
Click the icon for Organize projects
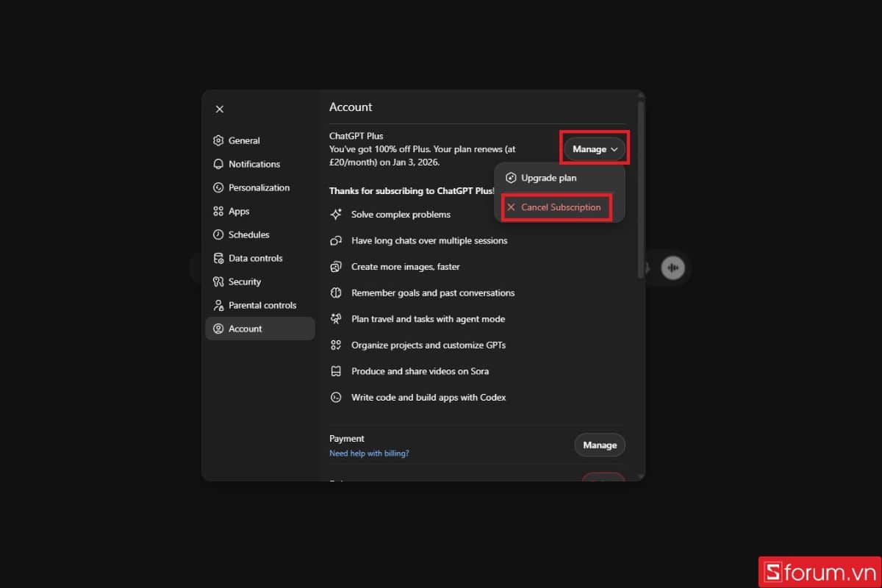tap(336, 345)
